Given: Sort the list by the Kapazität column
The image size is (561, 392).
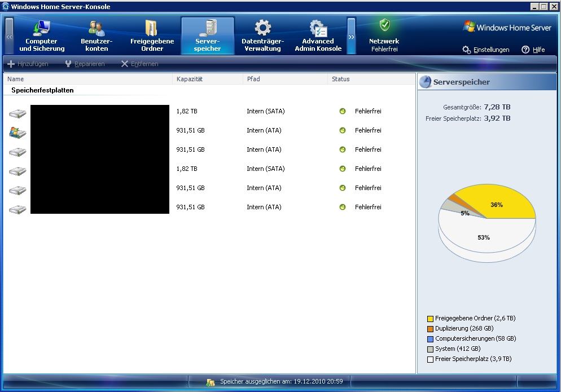Looking at the screenshot, I should [x=208, y=79].
